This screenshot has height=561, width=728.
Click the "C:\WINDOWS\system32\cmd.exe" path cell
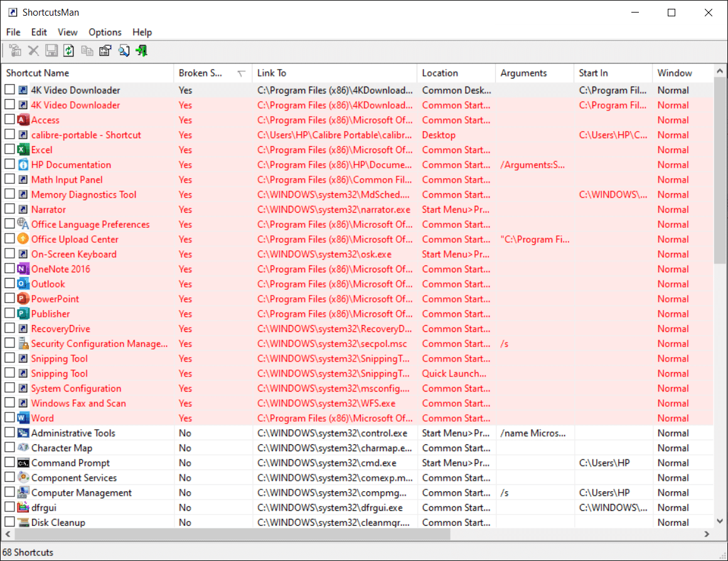pyautogui.click(x=327, y=462)
